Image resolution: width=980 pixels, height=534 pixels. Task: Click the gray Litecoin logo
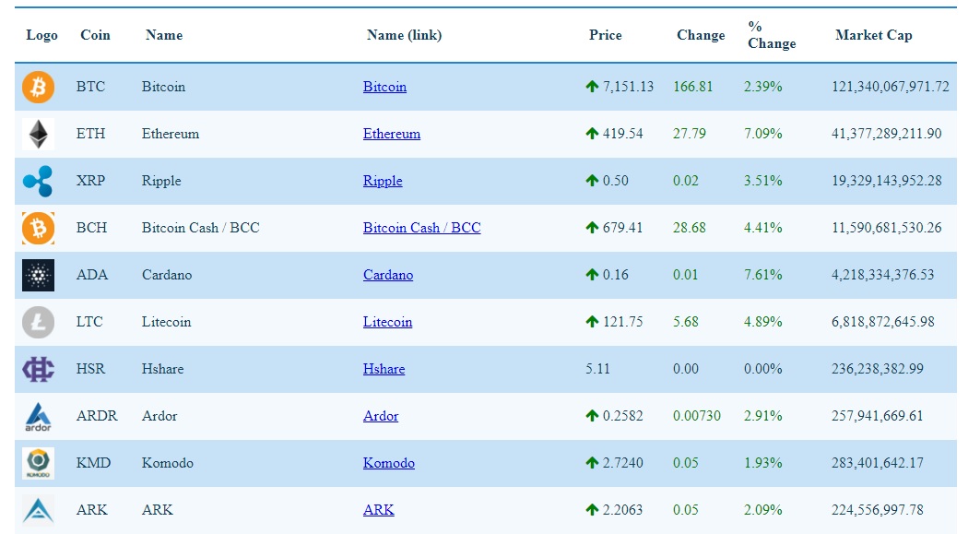pyautogui.click(x=38, y=322)
